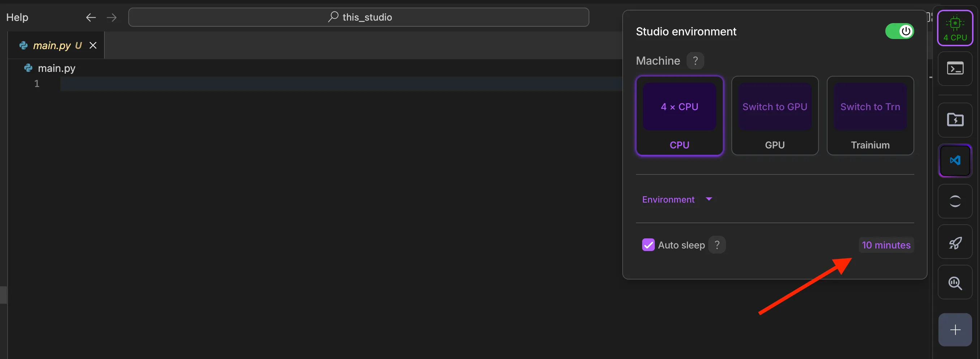Screen dimensions: 980x359
Task: Uncheck the Auto sleep checkbox
Action: [x=648, y=245]
